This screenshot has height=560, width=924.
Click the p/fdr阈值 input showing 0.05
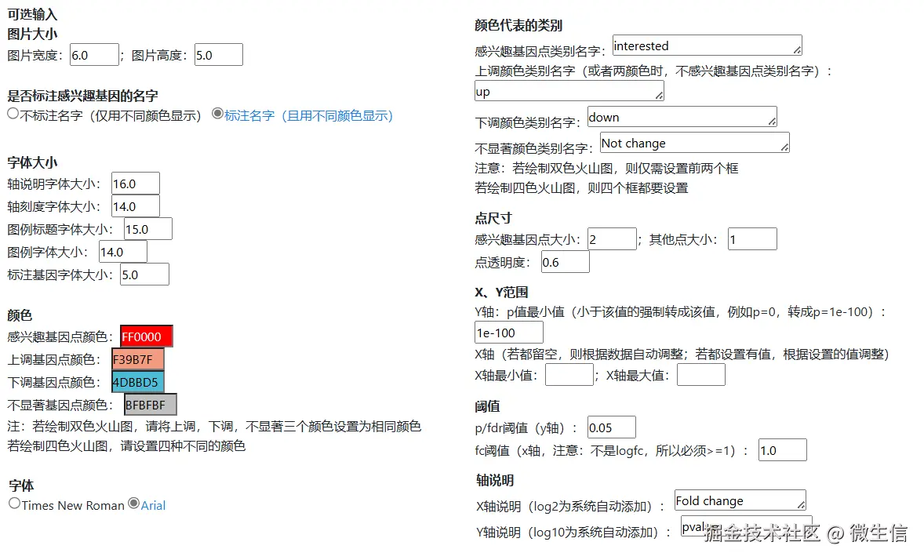pos(610,427)
